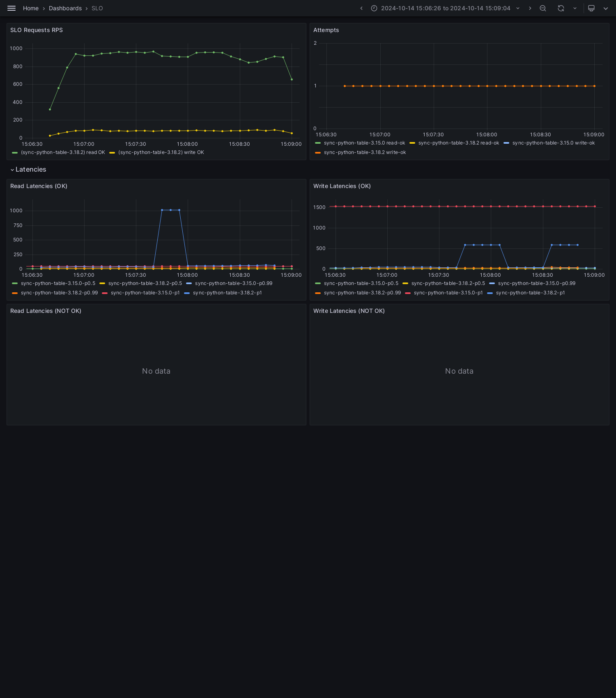Screen dimensions: 616x698
Task: Toggle 3.15.0-p0.5 series in Read Latencies
Action: click(x=58, y=283)
